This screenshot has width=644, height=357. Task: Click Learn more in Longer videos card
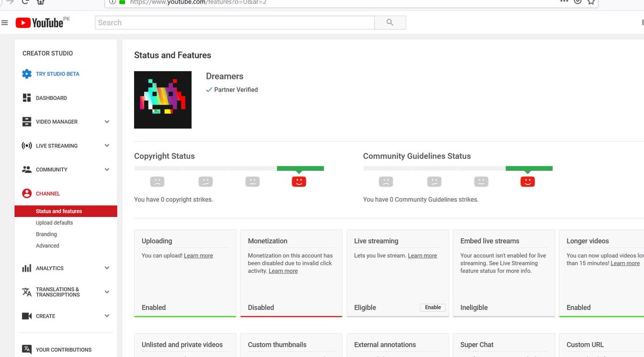[625, 263]
